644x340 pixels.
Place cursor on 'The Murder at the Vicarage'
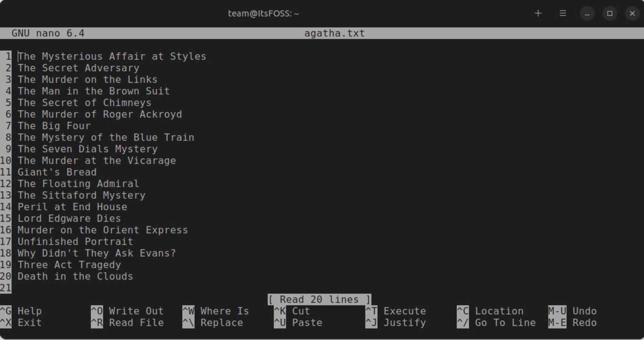[x=97, y=160]
